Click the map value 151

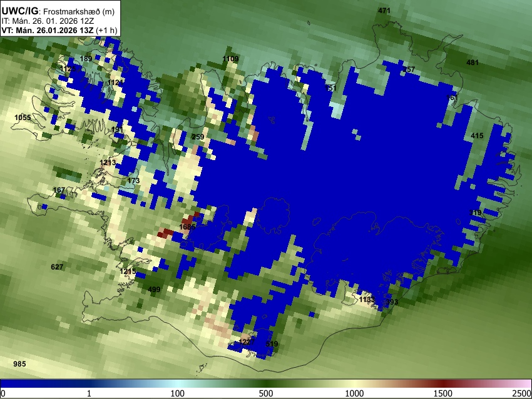pyautogui.click(x=330, y=88)
